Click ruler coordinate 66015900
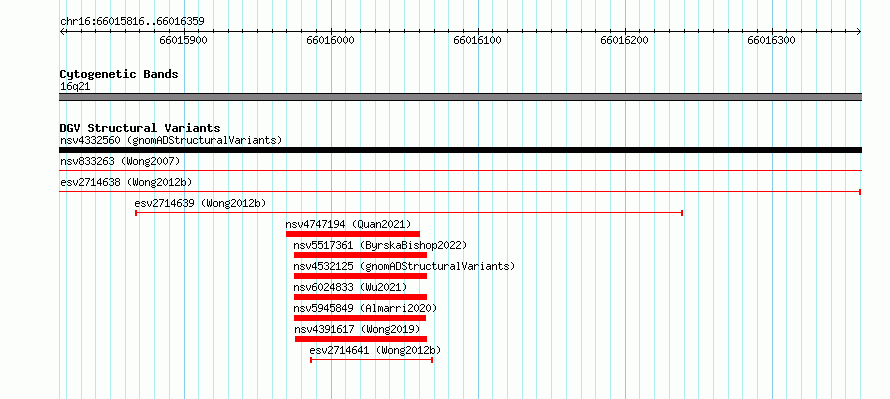This screenshot has height=399, width=890. [183, 40]
